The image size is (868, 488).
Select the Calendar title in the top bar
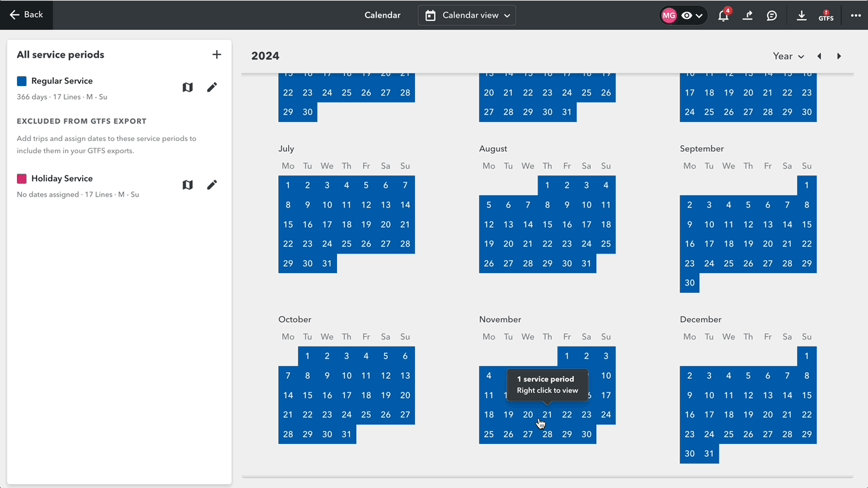382,15
